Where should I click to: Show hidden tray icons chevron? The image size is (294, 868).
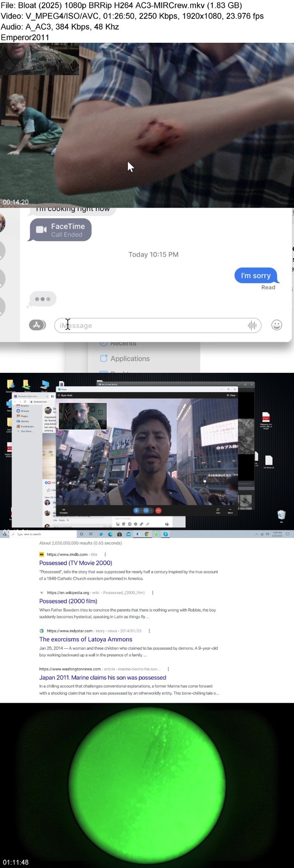click(x=257, y=534)
